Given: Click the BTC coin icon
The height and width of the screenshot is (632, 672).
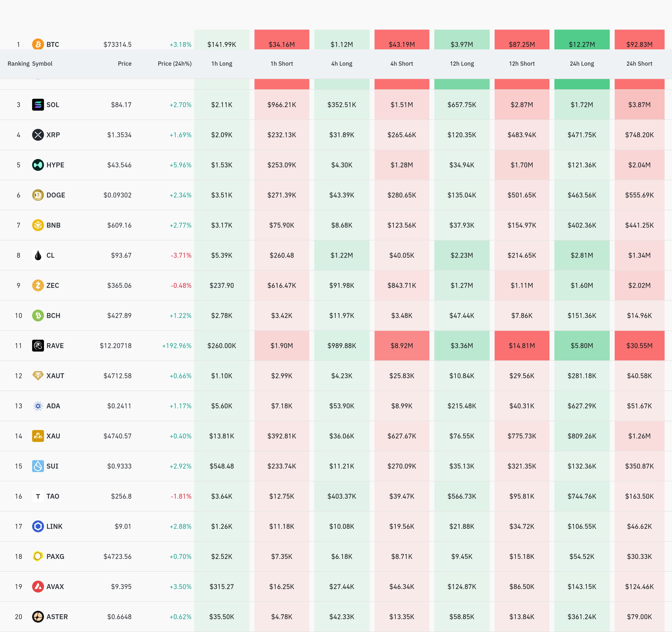Looking at the screenshot, I should 38,44.
